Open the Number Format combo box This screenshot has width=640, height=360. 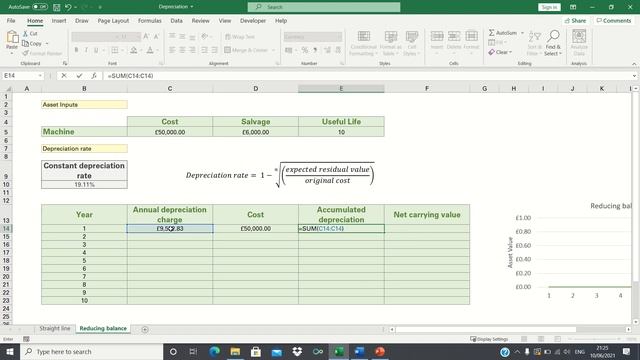point(313,37)
